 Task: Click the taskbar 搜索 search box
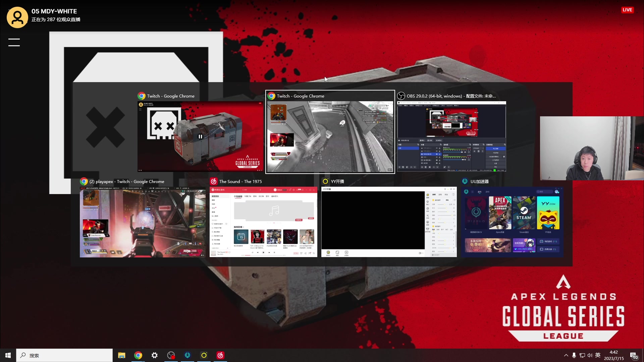[x=64, y=355]
